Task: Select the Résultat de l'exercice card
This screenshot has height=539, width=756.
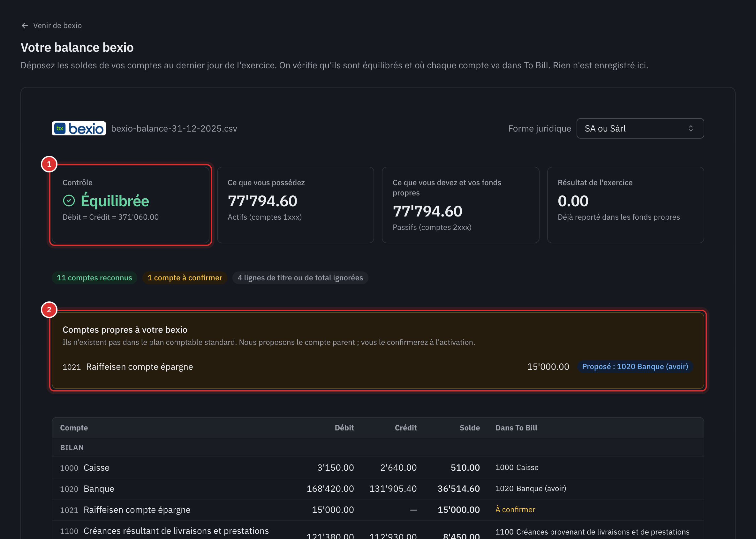Action: click(x=625, y=205)
